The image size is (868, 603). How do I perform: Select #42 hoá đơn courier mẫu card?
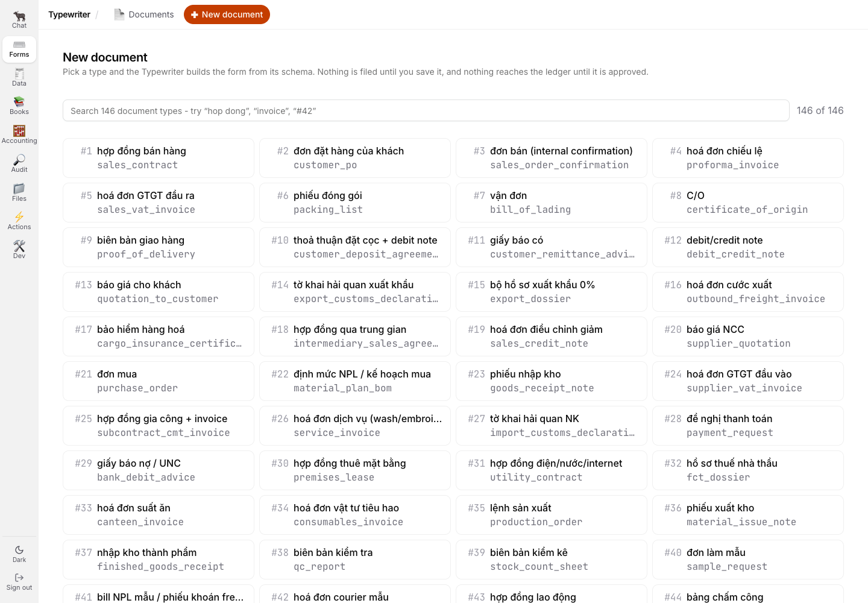(x=355, y=594)
